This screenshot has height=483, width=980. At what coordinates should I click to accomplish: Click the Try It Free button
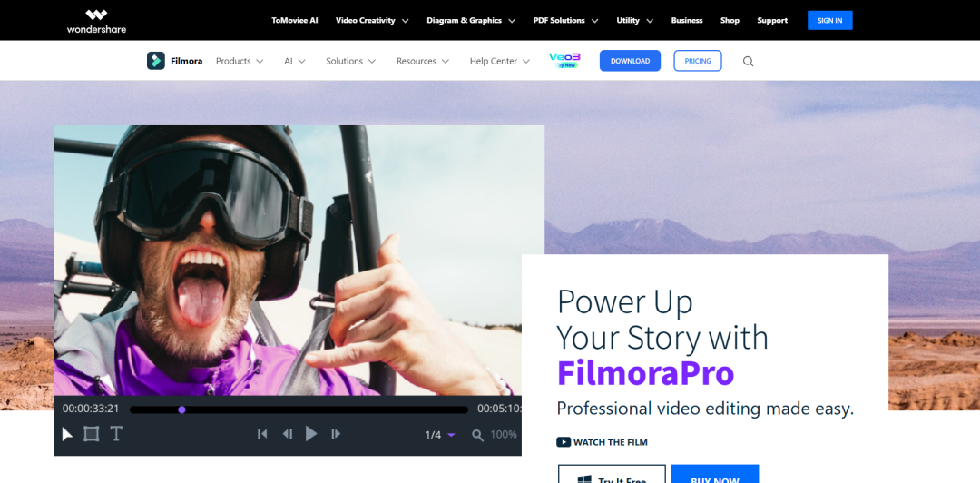(612, 474)
